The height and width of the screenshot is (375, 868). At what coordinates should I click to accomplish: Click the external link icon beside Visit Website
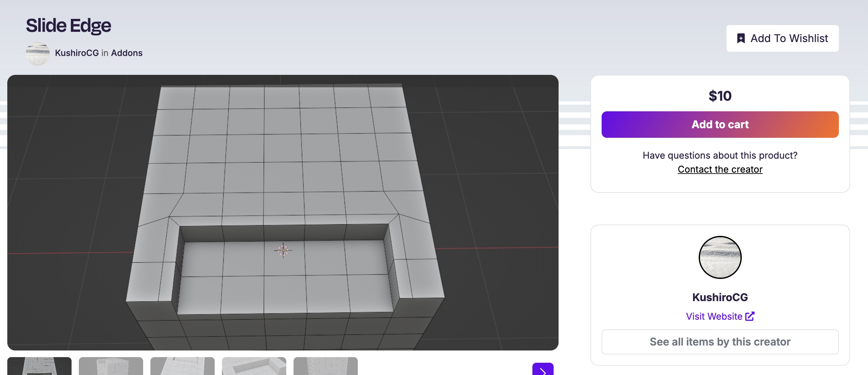point(750,316)
